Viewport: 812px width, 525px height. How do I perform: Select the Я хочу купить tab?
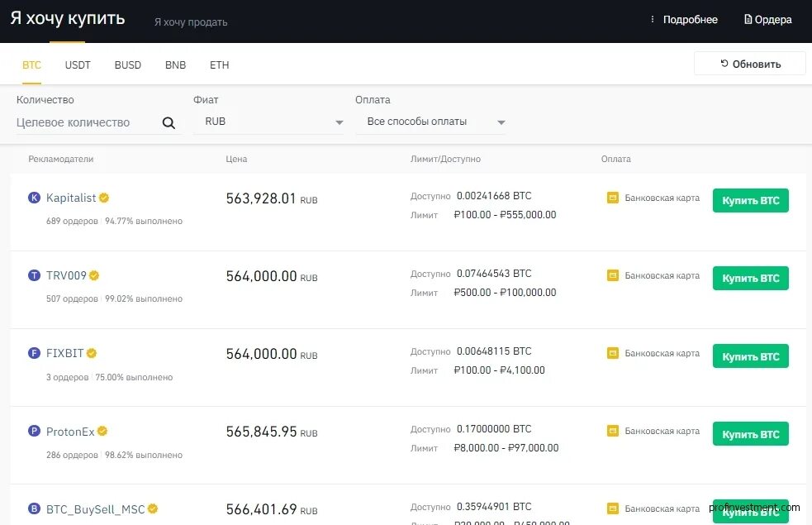[67, 18]
